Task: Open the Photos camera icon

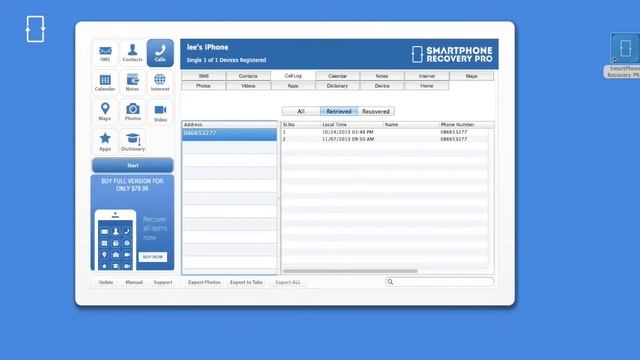Action: [133, 112]
